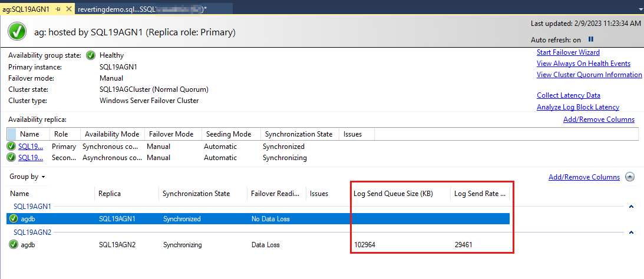Screen dimensions: 644x279
Task: Click the Analyze Log Block Latency link
Action: [x=577, y=107]
